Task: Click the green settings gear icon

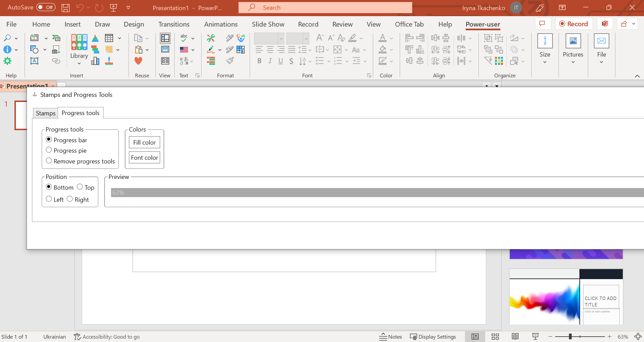Action: pyautogui.click(x=7, y=61)
